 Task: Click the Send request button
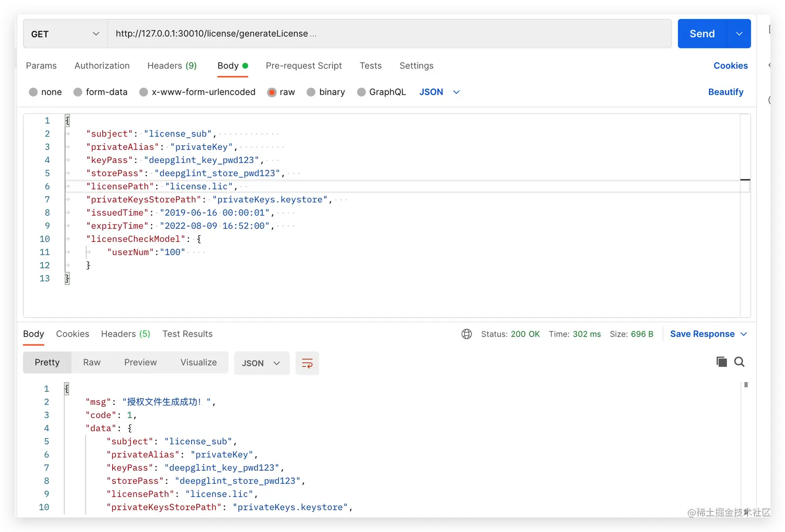(702, 34)
